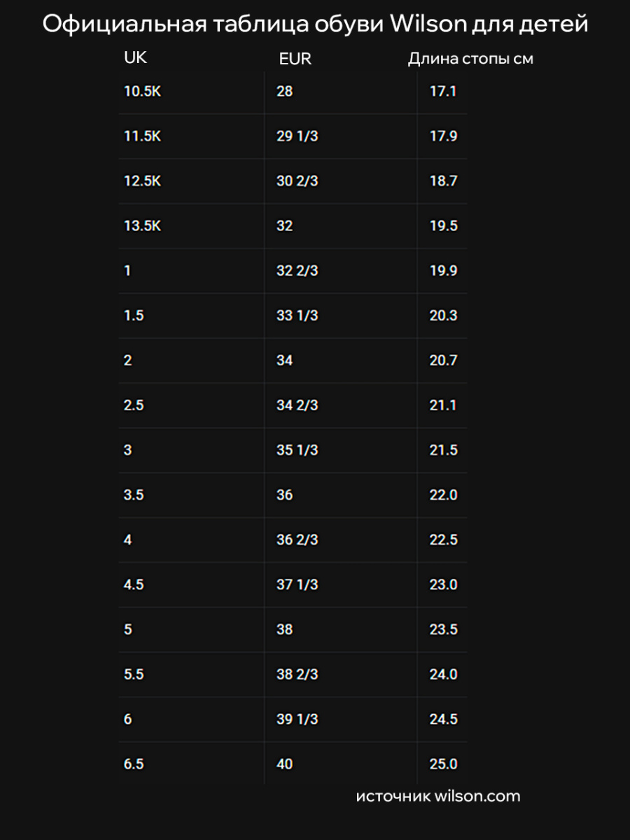The height and width of the screenshot is (840, 630).
Task: Select the EUR size 34 2/3 cell
Action: click(x=297, y=405)
